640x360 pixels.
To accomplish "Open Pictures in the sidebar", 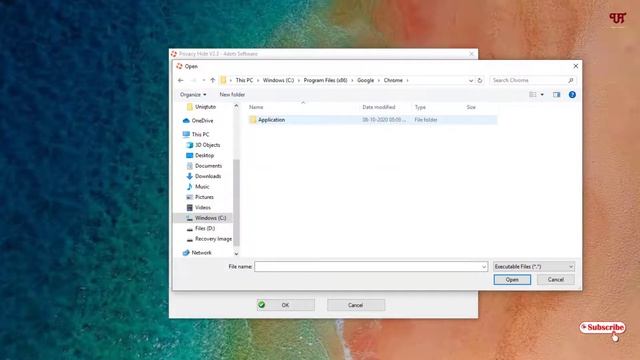I will coord(204,197).
